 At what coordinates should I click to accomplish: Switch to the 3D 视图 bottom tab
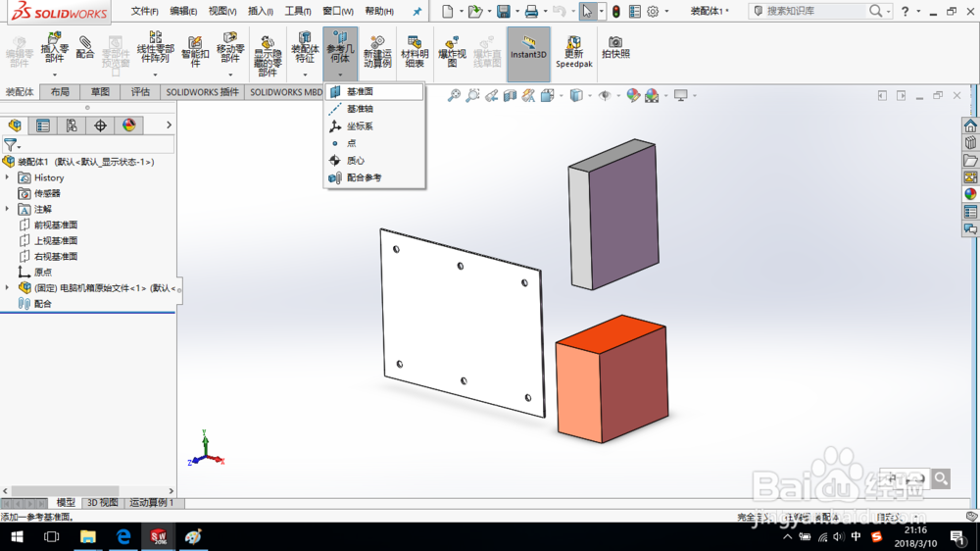[x=103, y=503]
